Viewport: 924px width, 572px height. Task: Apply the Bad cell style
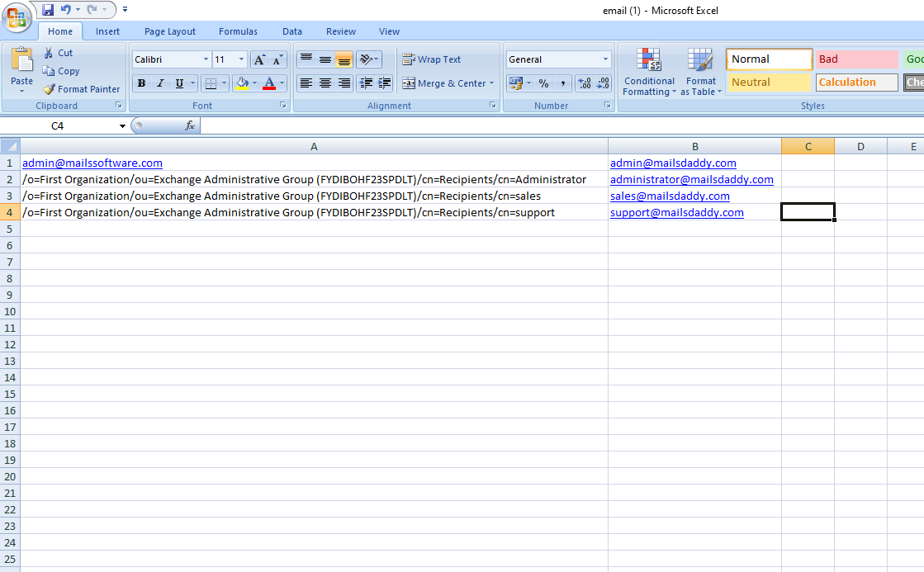coord(857,59)
